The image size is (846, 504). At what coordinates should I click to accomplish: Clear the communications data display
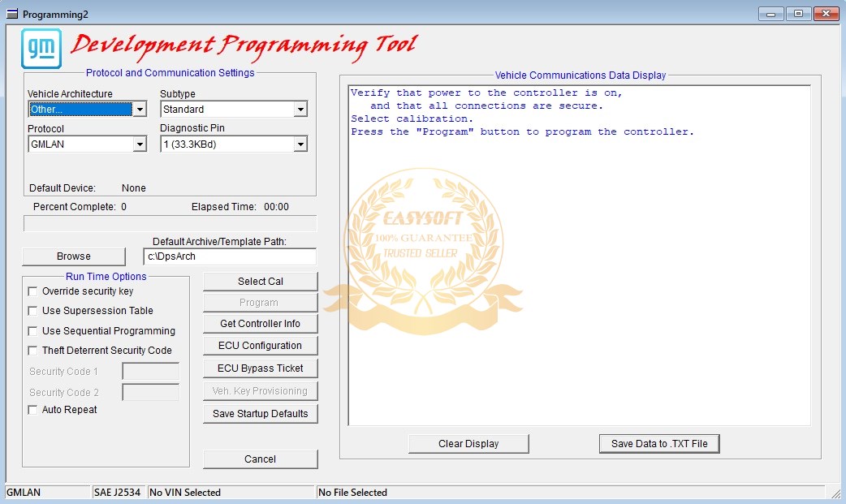(x=468, y=444)
